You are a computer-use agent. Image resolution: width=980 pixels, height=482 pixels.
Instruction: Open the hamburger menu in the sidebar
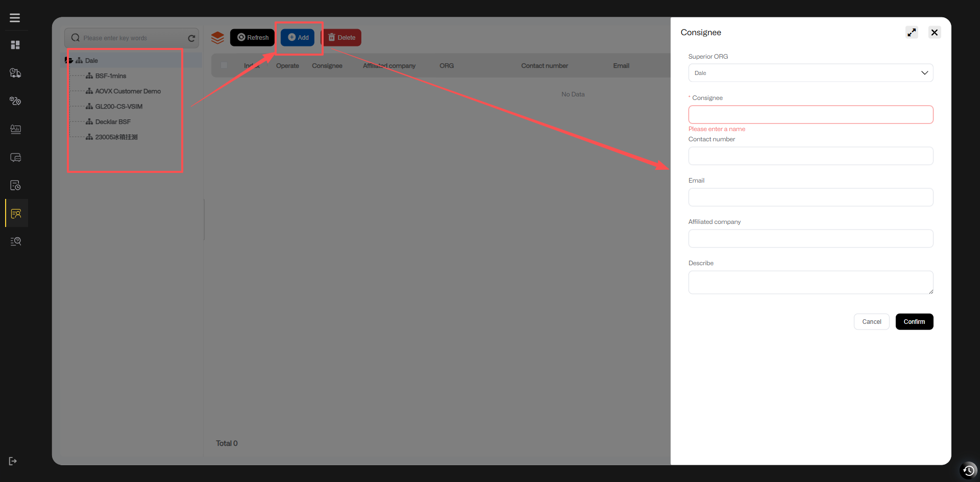[15, 18]
